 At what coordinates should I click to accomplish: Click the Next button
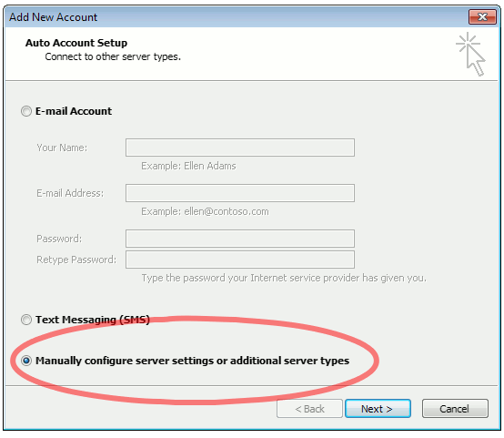378,409
